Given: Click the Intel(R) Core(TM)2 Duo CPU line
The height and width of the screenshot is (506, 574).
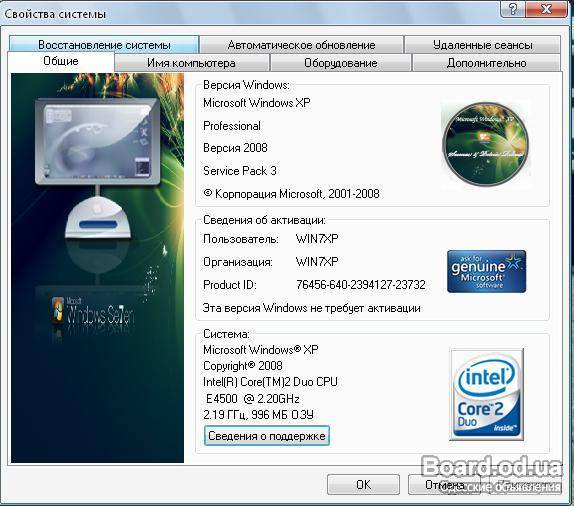Looking at the screenshot, I should [270, 382].
